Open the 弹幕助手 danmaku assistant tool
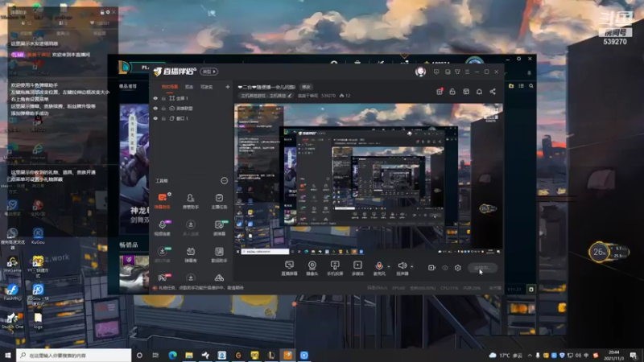Screen dimensions: 644x362 pyautogui.click(x=163, y=200)
